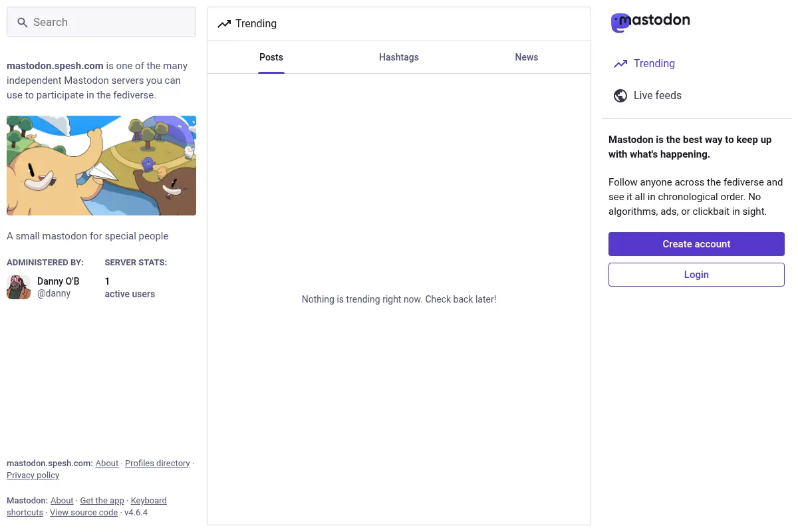Select the Posts tab
798x532 pixels.
[271, 57]
